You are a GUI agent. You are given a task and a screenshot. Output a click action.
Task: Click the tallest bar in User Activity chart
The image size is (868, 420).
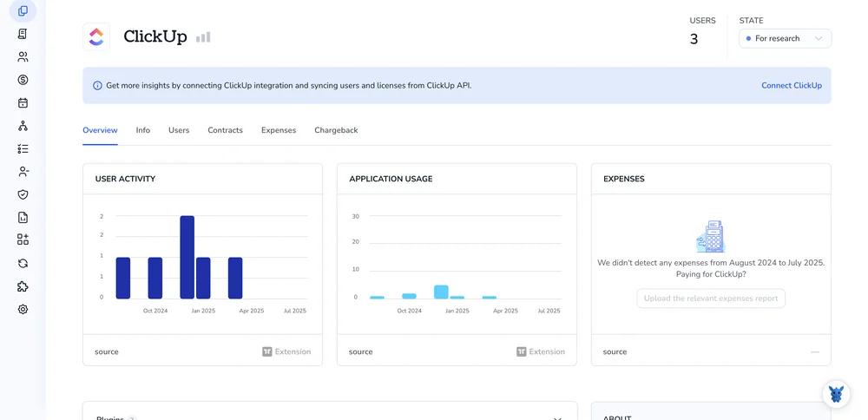tap(187, 258)
